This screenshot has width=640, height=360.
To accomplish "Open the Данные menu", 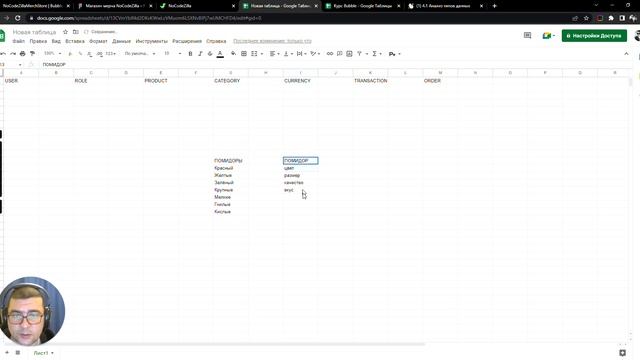I will 121,41.
